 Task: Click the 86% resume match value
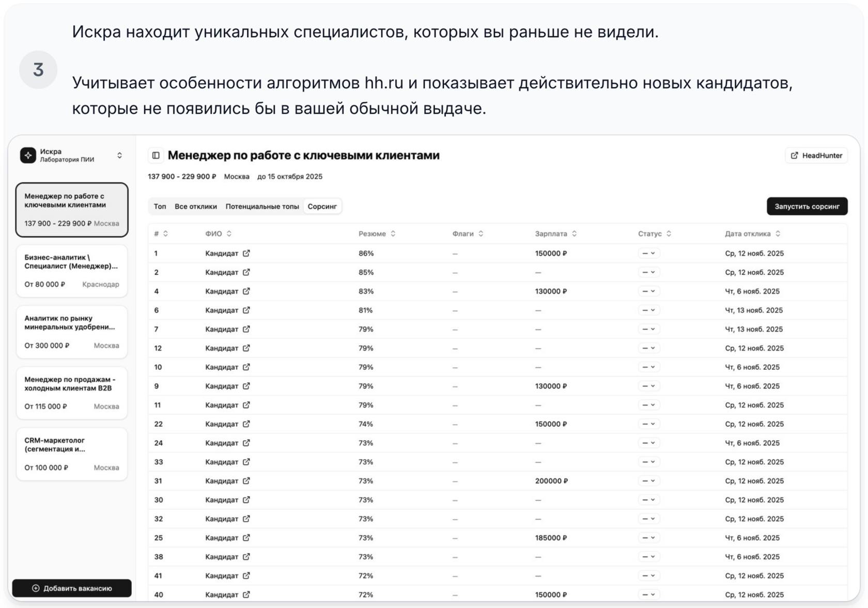366,253
